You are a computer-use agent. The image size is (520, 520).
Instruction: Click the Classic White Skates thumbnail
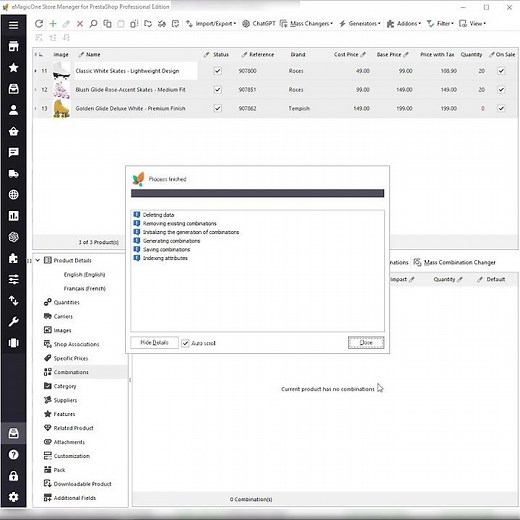62,71
